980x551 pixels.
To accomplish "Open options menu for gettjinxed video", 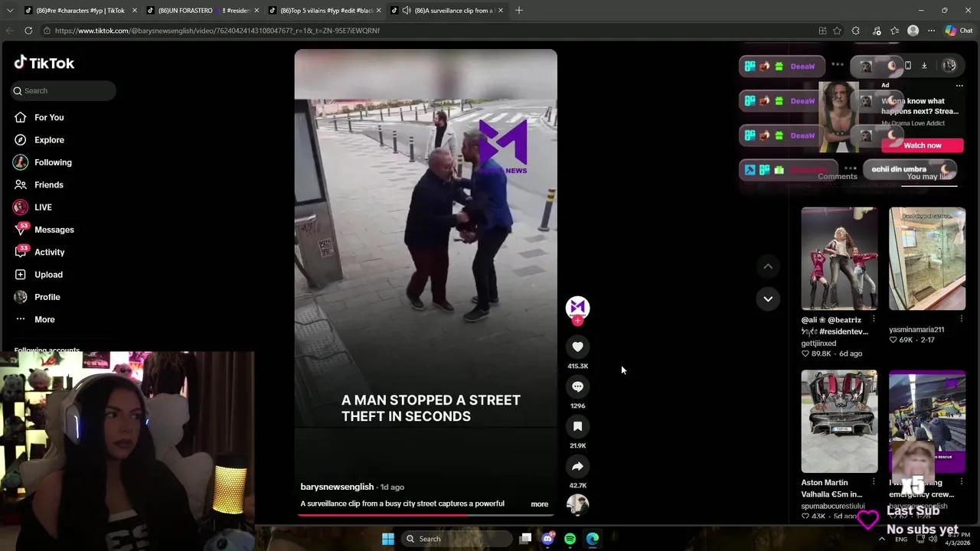I will [874, 319].
